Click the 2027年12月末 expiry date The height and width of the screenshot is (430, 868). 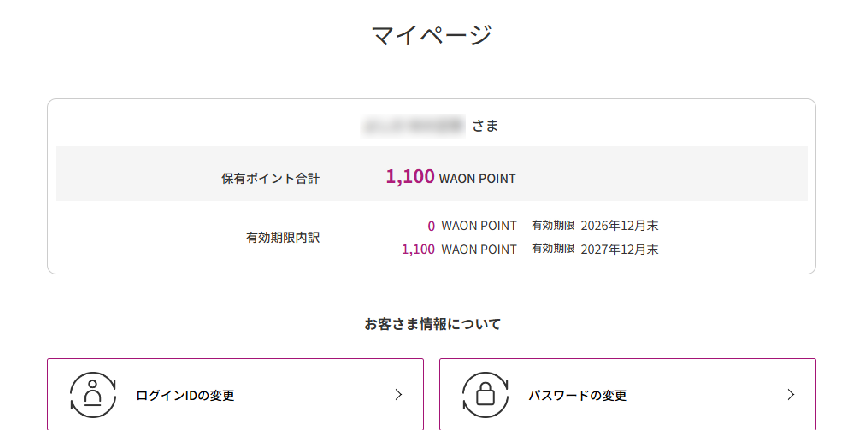(619, 249)
